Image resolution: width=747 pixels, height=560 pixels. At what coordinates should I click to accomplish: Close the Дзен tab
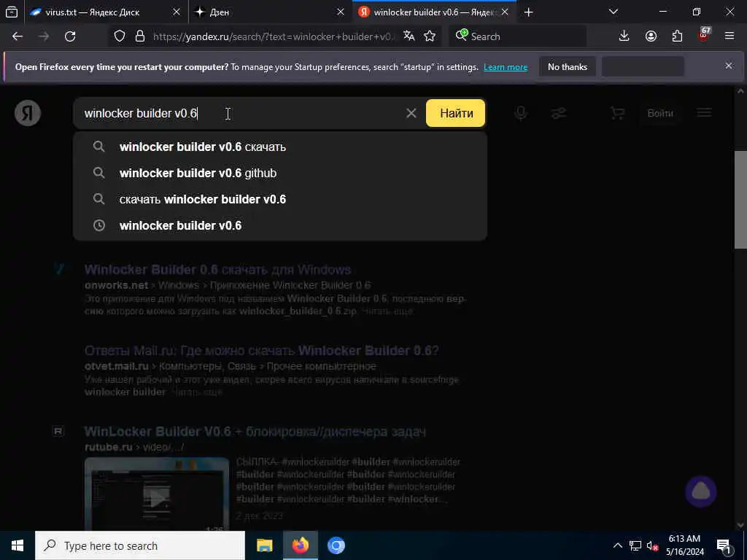click(340, 12)
